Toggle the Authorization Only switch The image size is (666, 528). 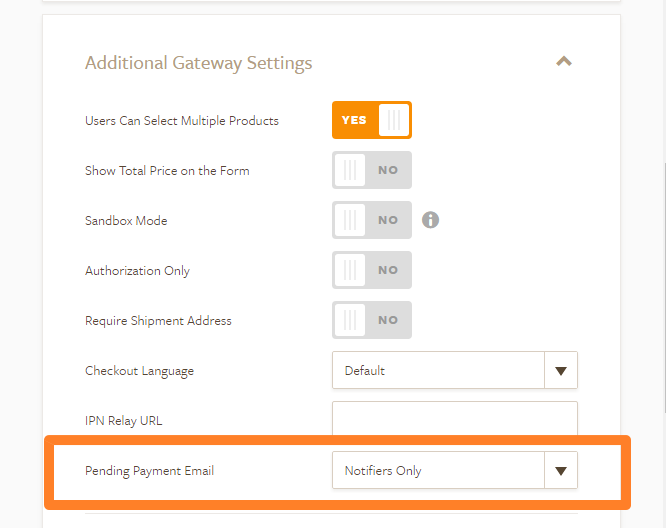tap(371, 270)
